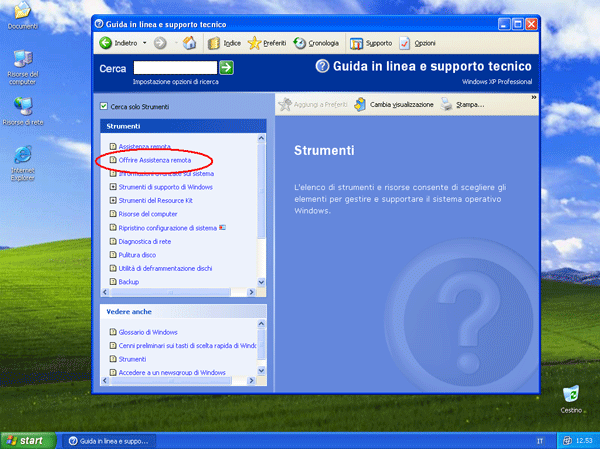Screen dimensions: 600x449
Task: Open Pulitura disco link
Action: coord(137,255)
